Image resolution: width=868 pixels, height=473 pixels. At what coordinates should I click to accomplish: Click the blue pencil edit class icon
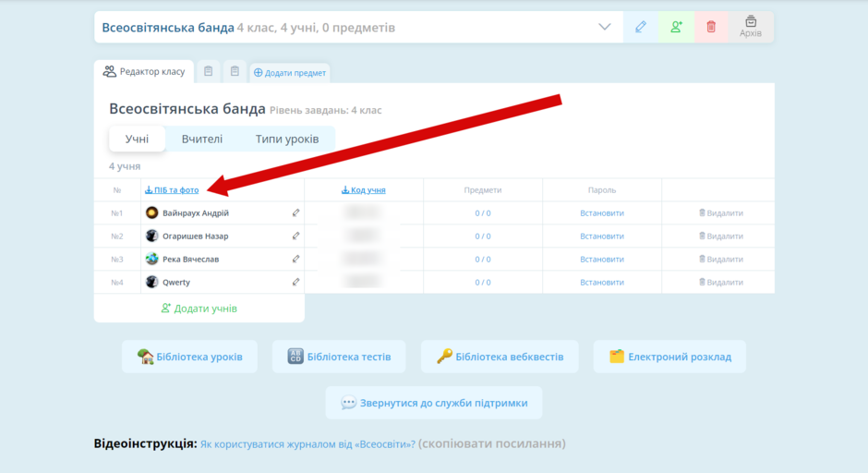coord(641,27)
